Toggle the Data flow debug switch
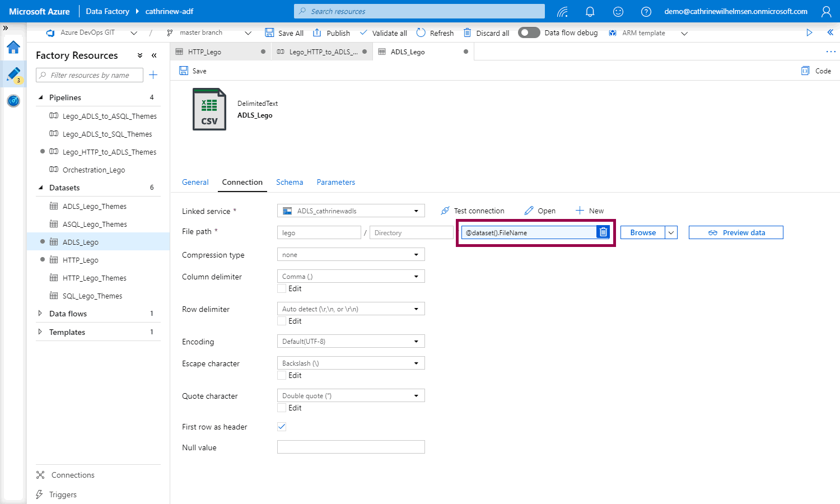The width and height of the screenshot is (840, 504). (x=529, y=32)
